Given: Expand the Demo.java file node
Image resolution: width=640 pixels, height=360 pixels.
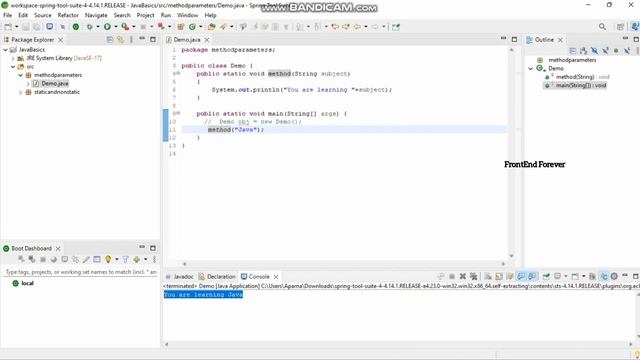Looking at the screenshot, I should pos(28,84).
